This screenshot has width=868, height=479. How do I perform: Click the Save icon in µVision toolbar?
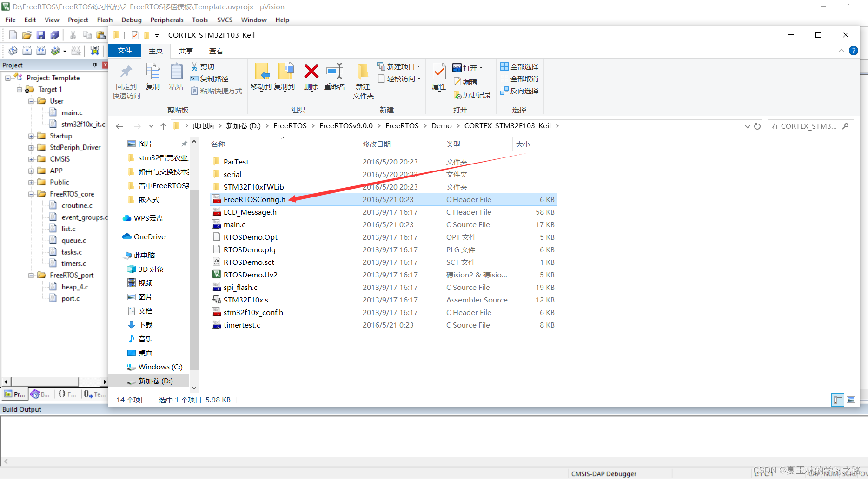pyautogui.click(x=40, y=35)
